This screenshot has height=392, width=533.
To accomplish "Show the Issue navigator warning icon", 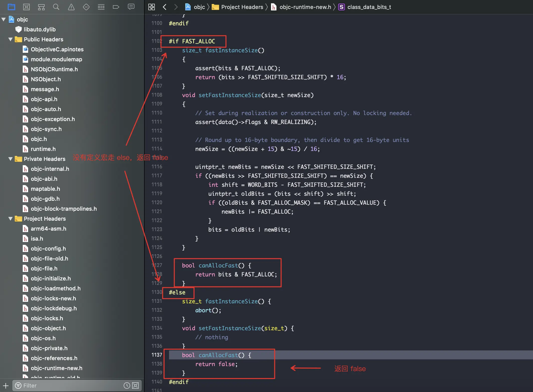I will pyautogui.click(x=71, y=7).
